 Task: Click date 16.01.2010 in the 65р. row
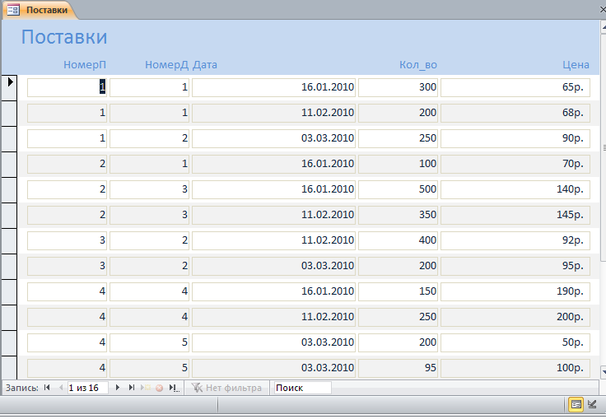tap(274, 87)
